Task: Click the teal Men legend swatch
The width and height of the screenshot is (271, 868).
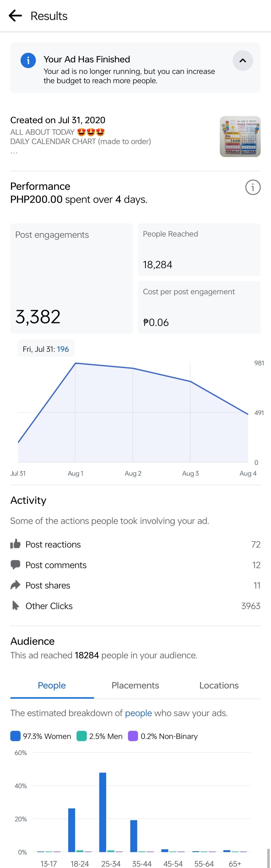Action: tap(82, 736)
